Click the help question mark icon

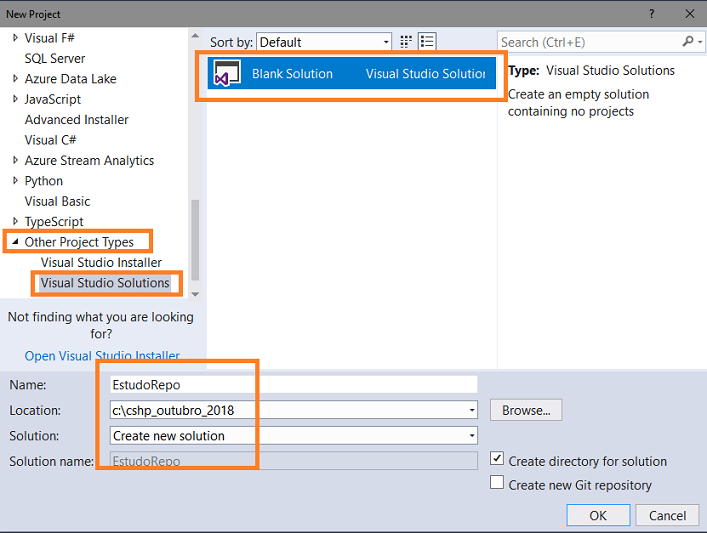point(652,14)
